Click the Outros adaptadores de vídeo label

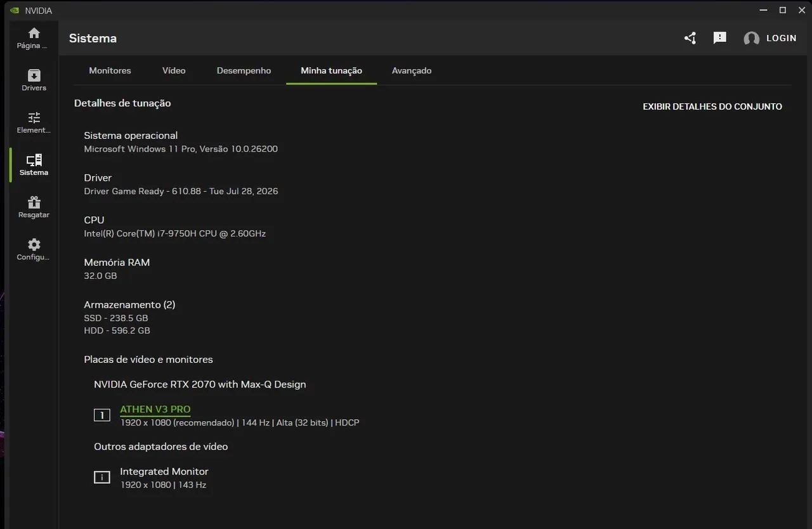[x=161, y=447]
